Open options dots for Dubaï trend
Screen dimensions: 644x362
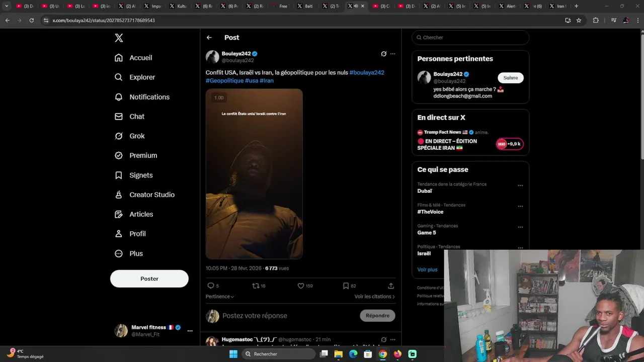click(520, 186)
